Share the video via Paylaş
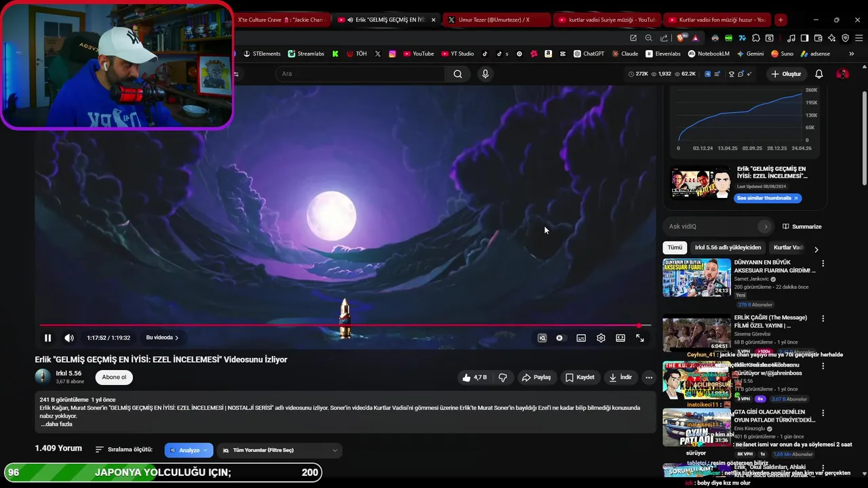The image size is (868, 488). tap(536, 378)
